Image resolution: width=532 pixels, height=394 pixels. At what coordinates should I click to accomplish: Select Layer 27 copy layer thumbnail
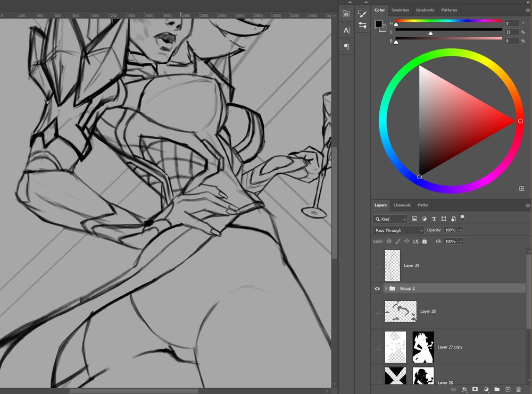coord(395,347)
